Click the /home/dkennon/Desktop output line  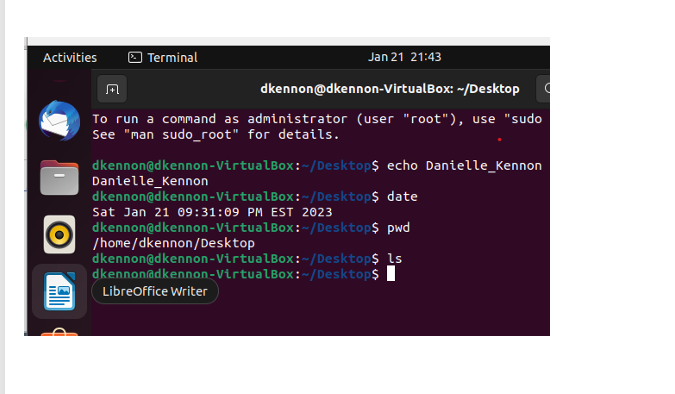point(173,243)
